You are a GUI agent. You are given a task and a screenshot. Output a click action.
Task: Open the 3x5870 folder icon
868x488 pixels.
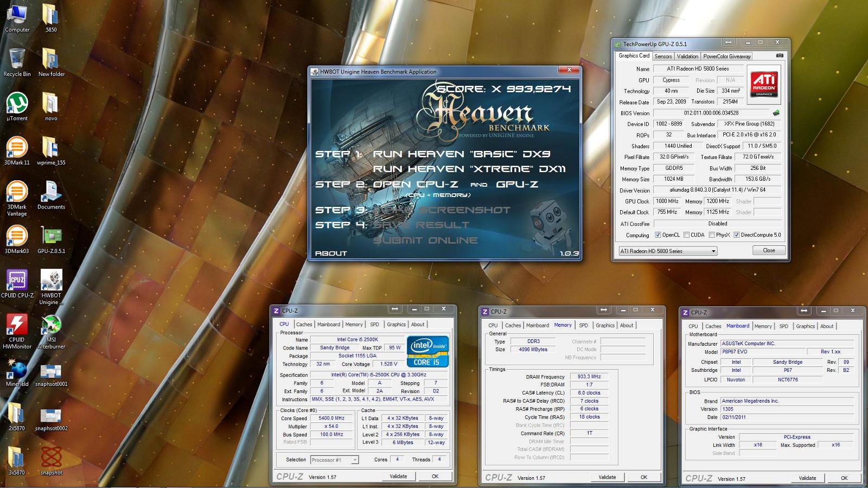pyautogui.click(x=17, y=461)
